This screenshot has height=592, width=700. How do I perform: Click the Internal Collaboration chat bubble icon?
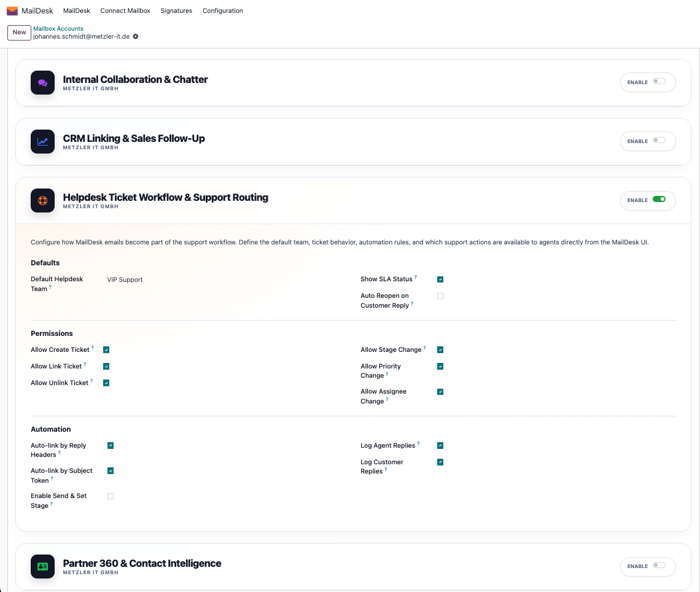(42, 82)
